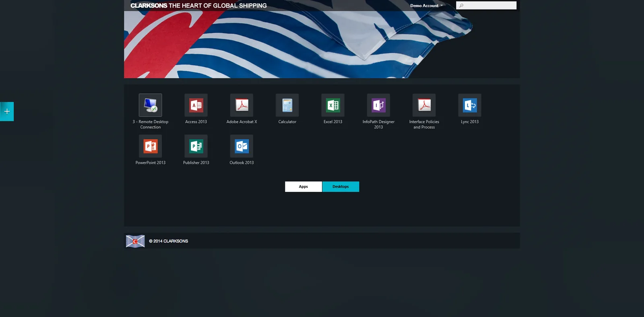
Task: Focus the search input field
Action: pos(486,6)
